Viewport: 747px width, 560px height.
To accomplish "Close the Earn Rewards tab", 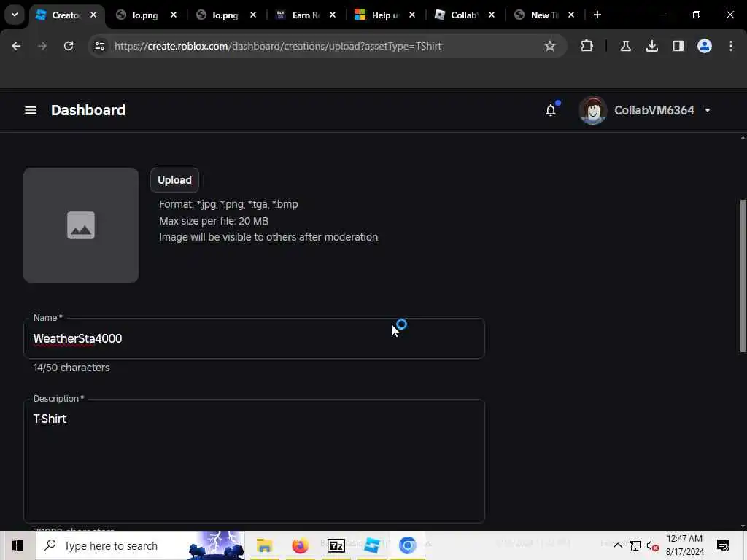I will (333, 15).
